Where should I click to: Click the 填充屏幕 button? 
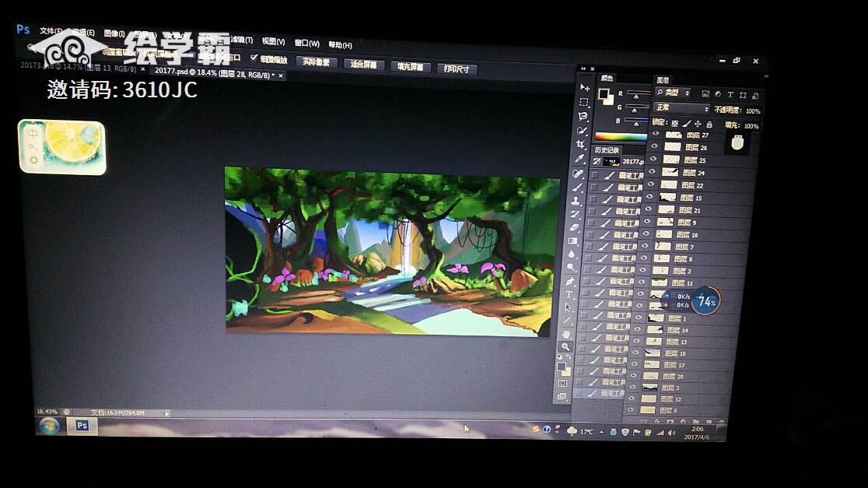[410, 66]
